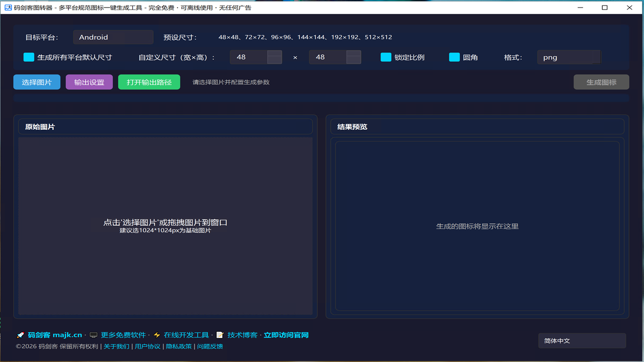Screen dimensions: 644x362
Task: Click the rocket icon beside 码剑客 majk.cn
Action: click(x=21, y=335)
